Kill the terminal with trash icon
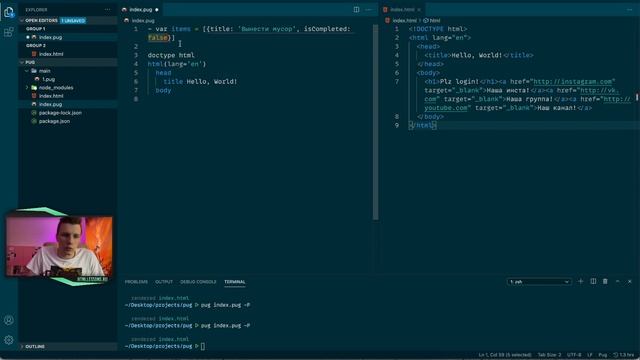Viewport: 640px width, 360px height. coord(605,281)
